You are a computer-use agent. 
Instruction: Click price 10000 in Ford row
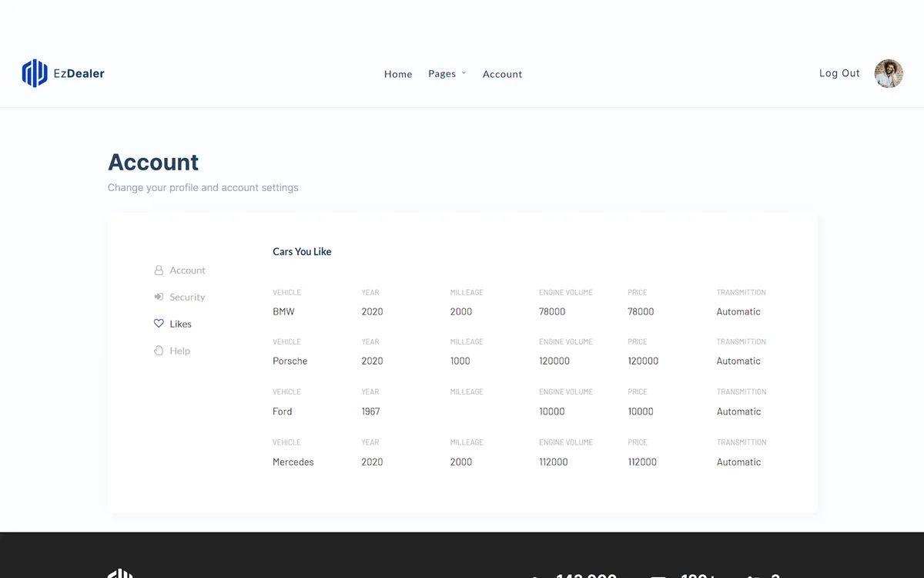pos(641,412)
